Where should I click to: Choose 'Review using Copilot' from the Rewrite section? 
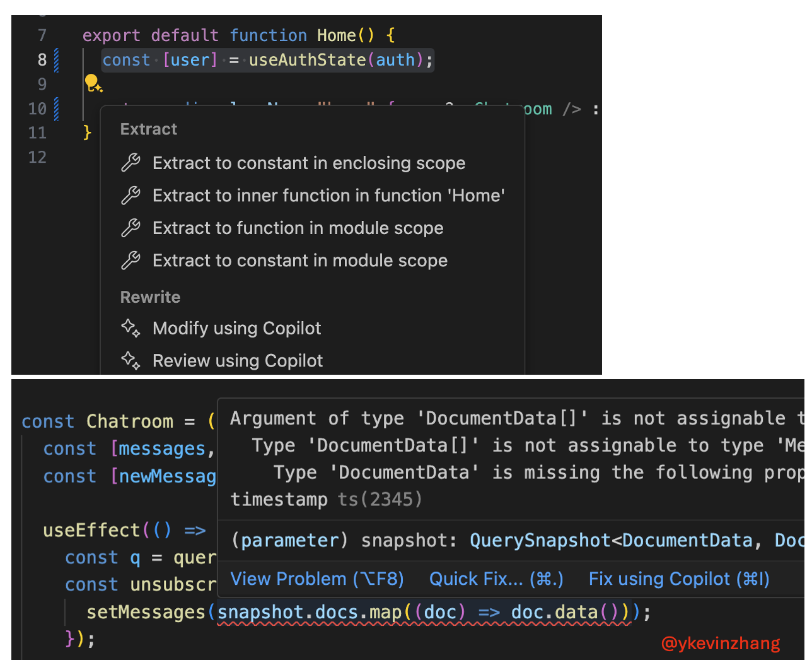click(238, 360)
